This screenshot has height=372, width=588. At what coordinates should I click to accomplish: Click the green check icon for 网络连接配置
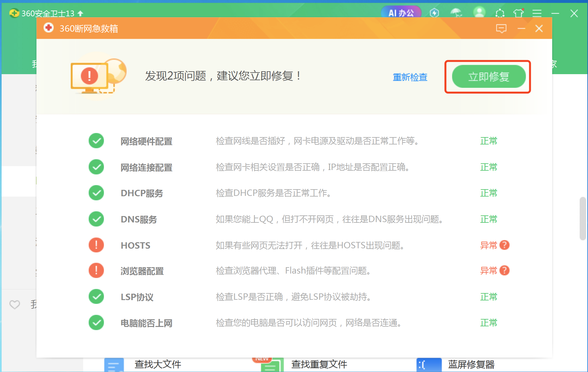coord(96,167)
